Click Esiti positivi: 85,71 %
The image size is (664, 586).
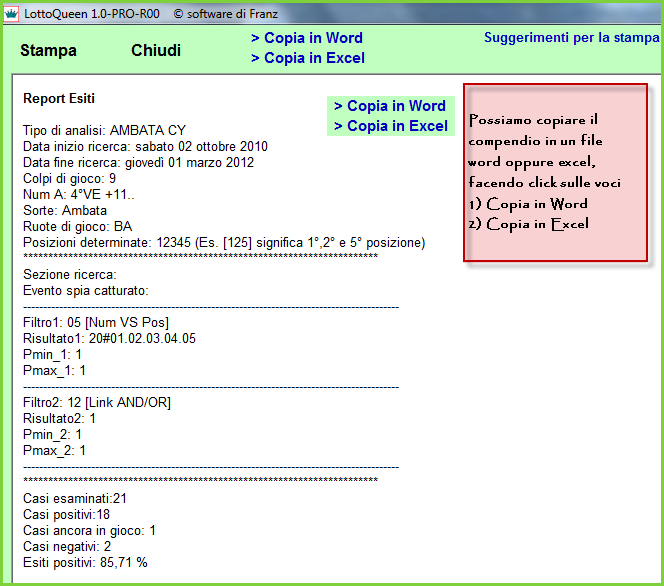pos(85,563)
